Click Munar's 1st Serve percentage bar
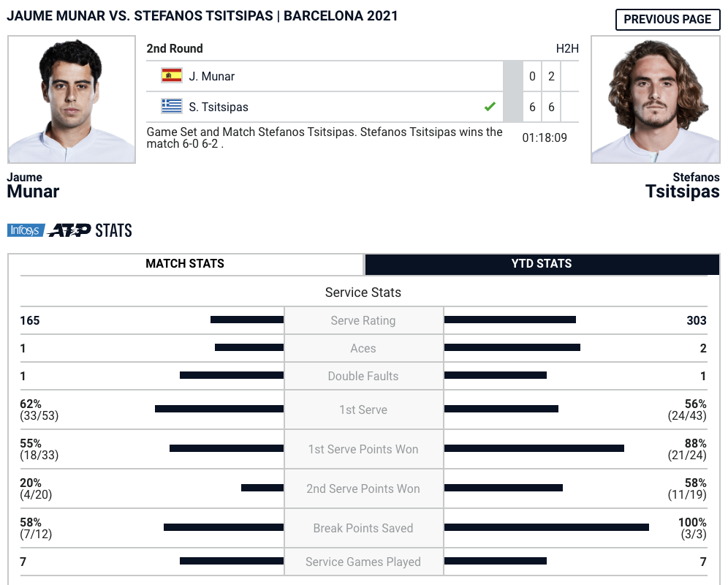 pyautogui.click(x=219, y=409)
